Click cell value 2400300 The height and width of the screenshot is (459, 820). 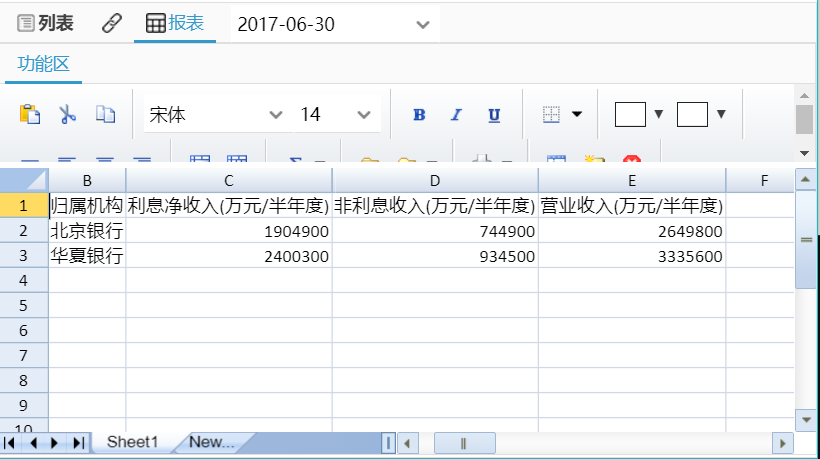coord(229,256)
